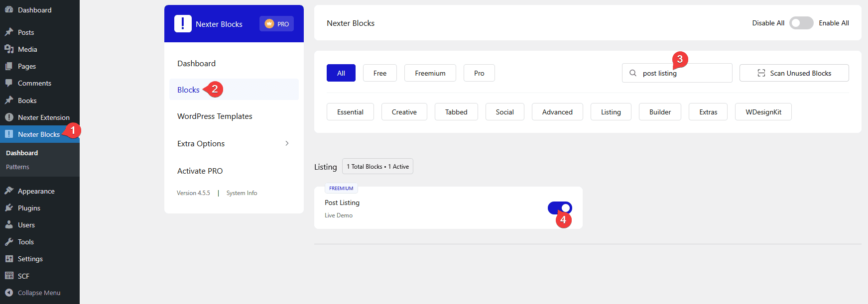This screenshot has height=304, width=868.
Task: Click the '1 Total Blocks • 1 Active' badge
Action: pos(377,167)
